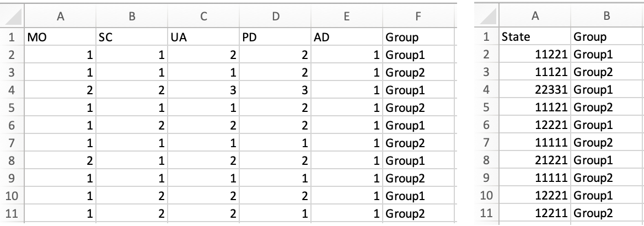Select column C header above UA

pyautogui.click(x=203, y=17)
